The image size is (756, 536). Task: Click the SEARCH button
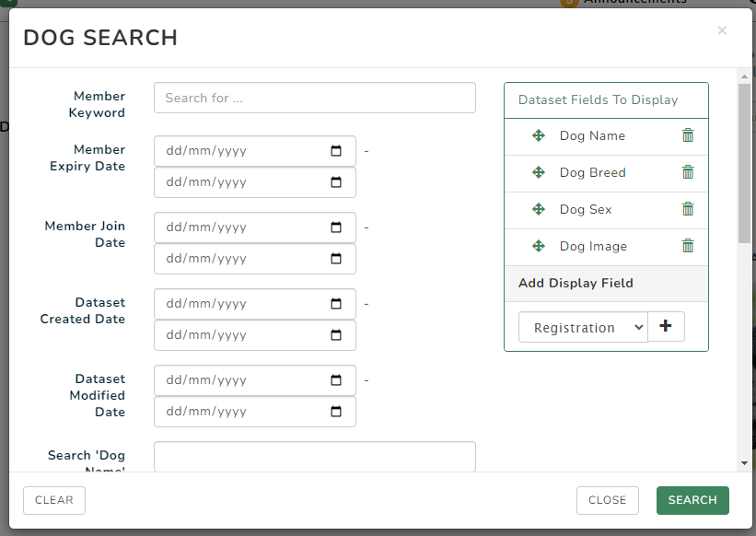(692, 500)
